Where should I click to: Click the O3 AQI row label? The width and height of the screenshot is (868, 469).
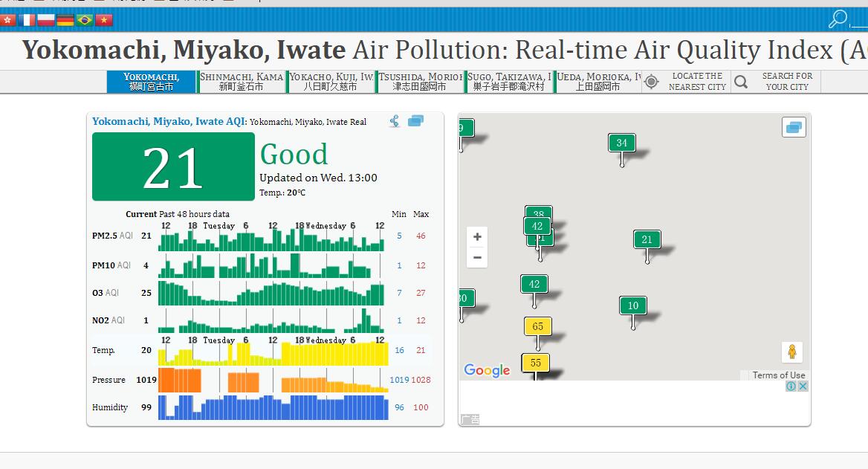point(106,292)
